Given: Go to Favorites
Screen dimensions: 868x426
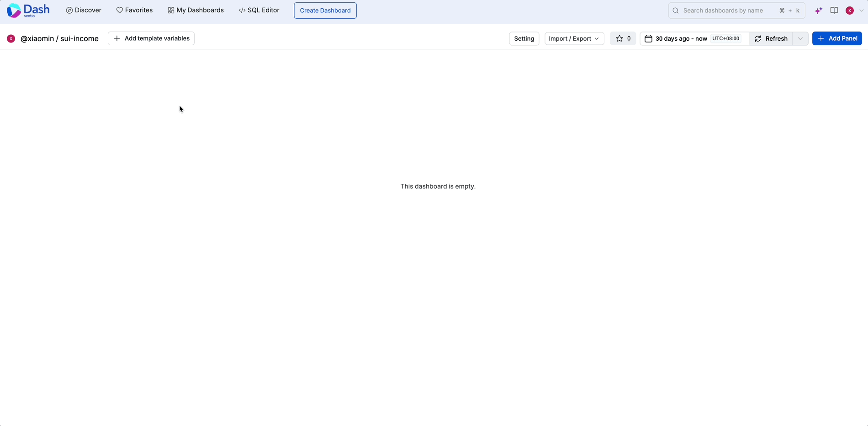Looking at the screenshot, I should click(134, 10).
